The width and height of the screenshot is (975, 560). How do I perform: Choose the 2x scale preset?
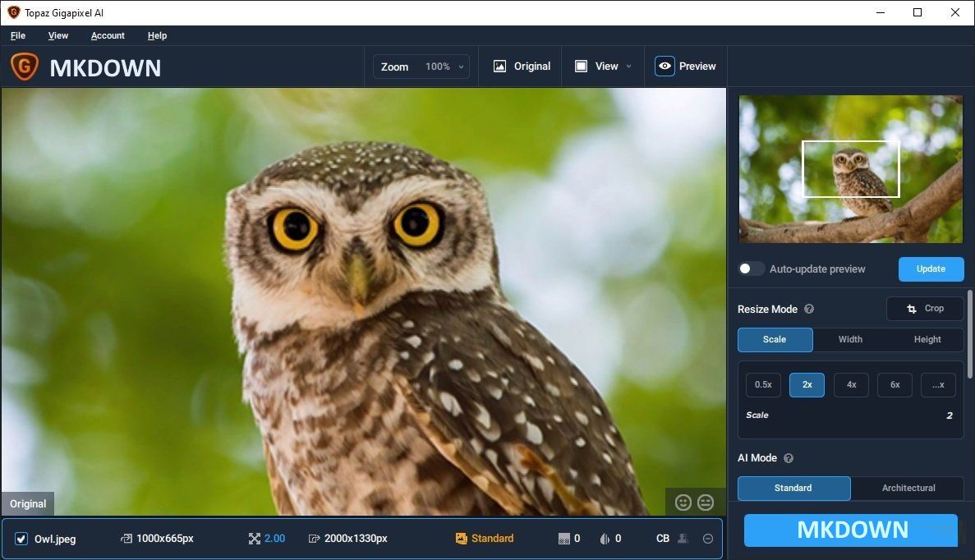(x=807, y=385)
